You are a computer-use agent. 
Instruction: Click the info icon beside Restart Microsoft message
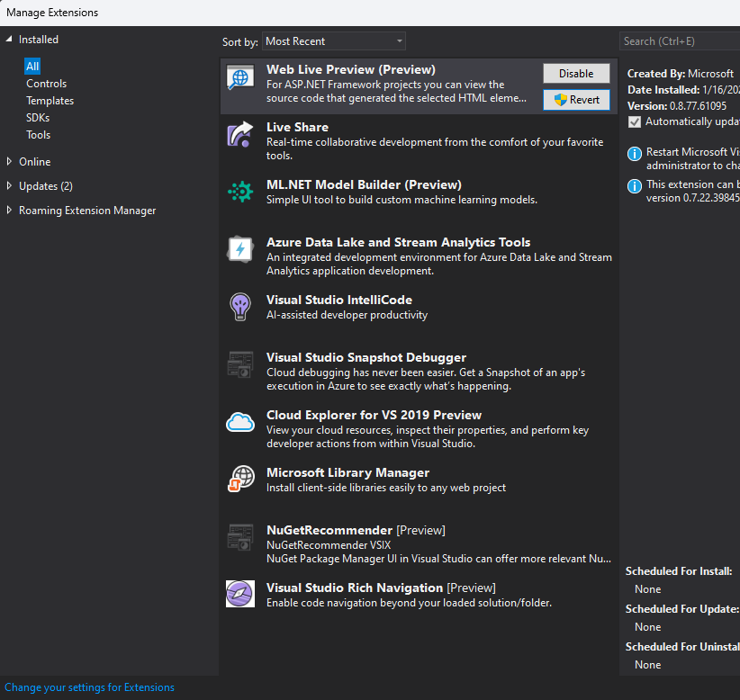[635, 154]
